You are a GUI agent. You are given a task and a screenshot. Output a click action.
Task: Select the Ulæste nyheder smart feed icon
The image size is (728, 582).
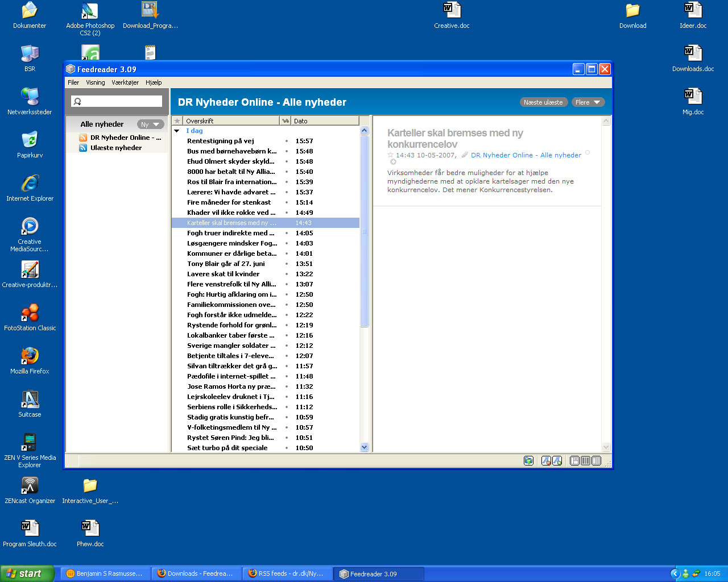click(x=83, y=148)
